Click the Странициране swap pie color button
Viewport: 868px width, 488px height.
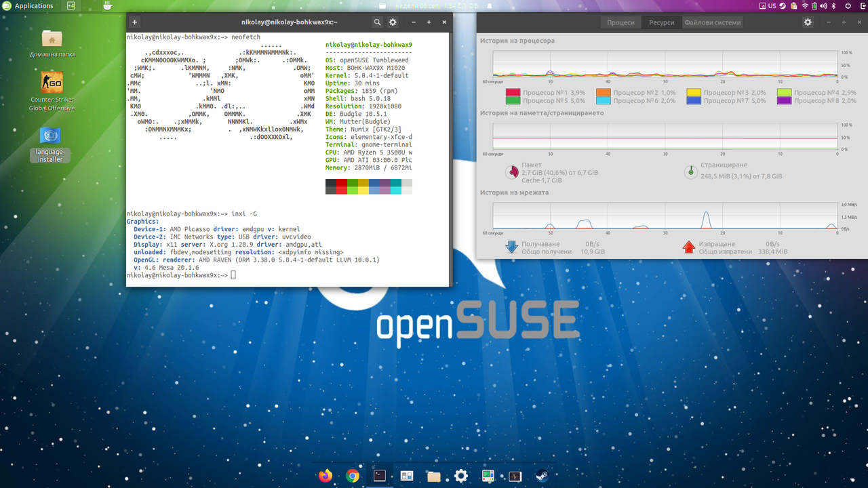[x=690, y=172]
